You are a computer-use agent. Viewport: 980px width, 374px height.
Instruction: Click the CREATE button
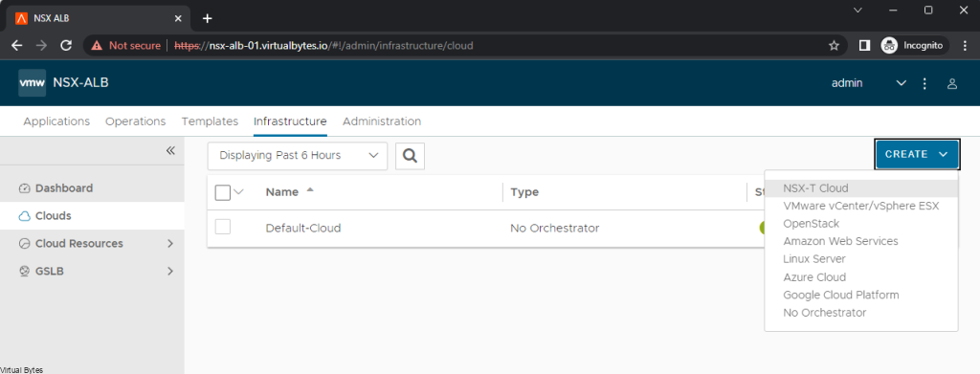(x=917, y=154)
